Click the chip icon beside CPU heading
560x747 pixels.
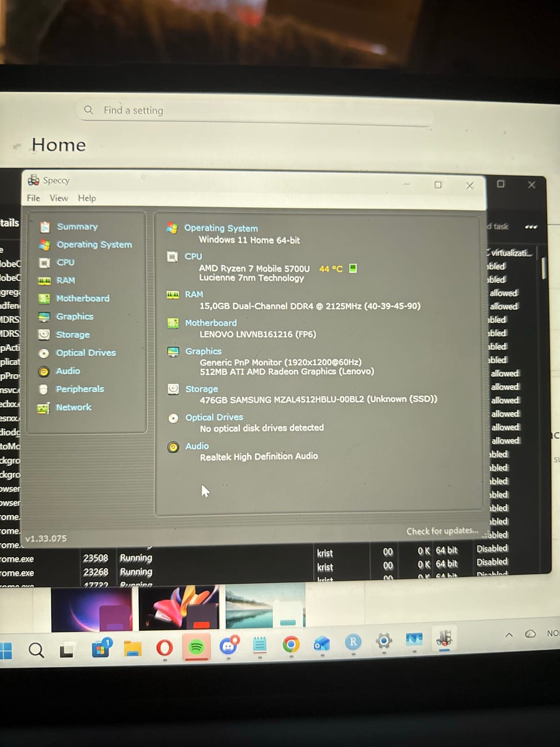pos(172,256)
